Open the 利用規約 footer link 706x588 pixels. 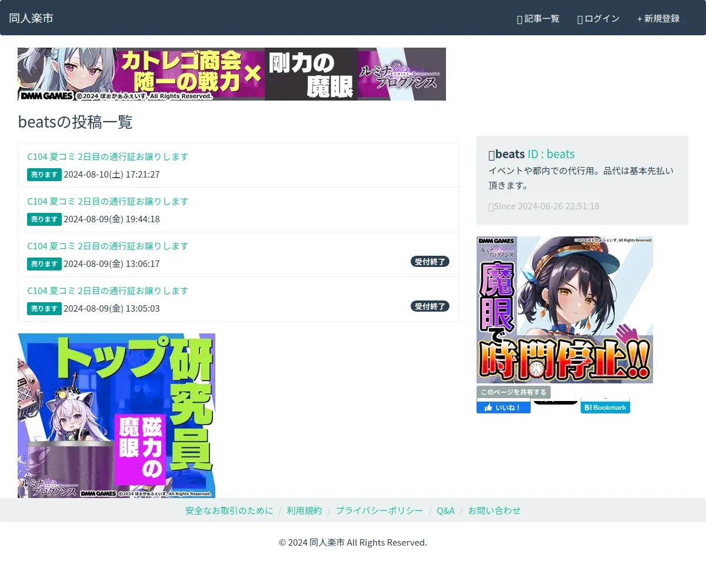click(x=305, y=510)
